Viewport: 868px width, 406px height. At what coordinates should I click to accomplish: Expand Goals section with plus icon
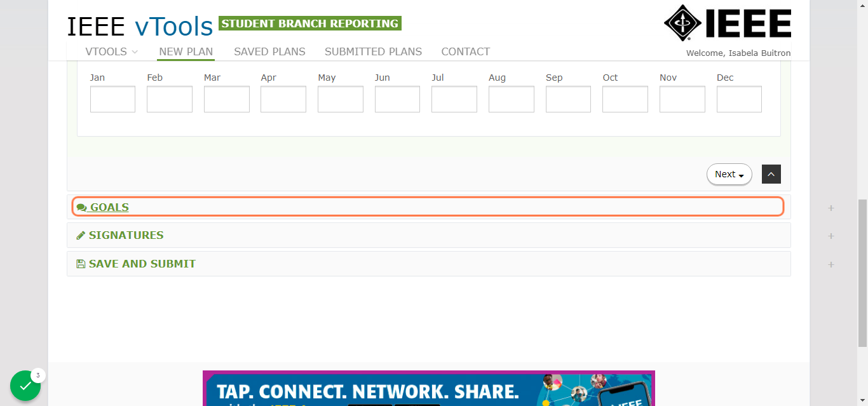831,208
